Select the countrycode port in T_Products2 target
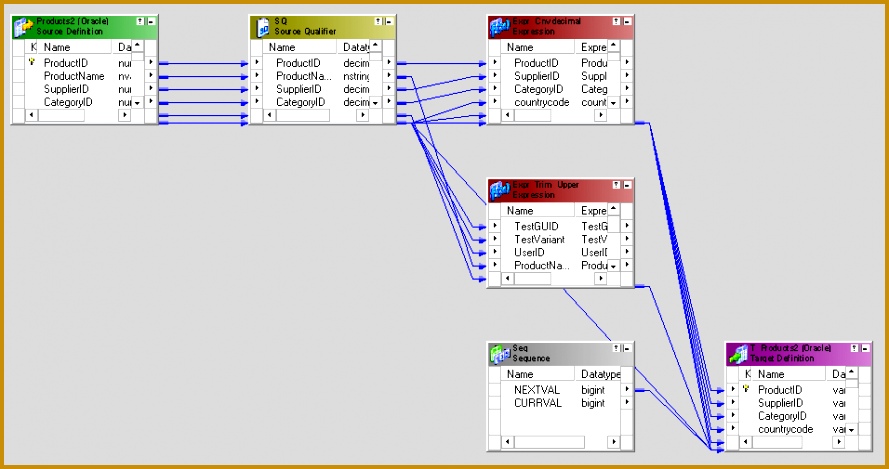The height and width of the screenshot is (469, 889). coord(785,429)
